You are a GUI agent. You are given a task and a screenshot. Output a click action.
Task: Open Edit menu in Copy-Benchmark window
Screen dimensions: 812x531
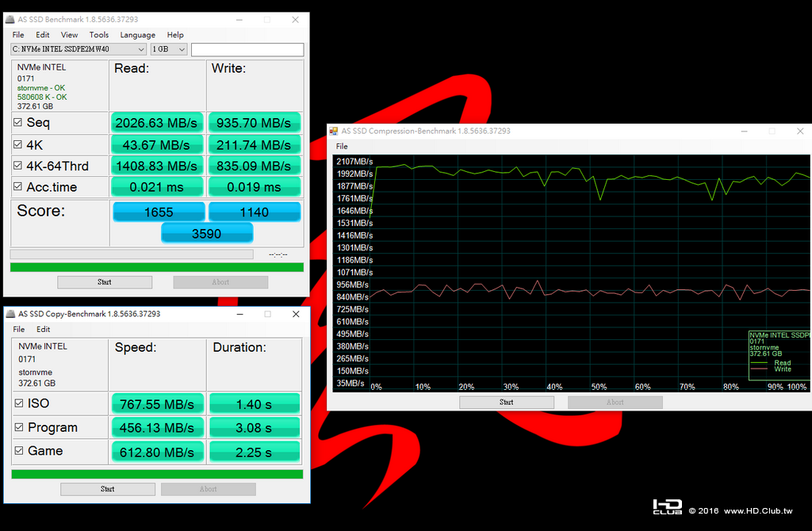(43, 329)
